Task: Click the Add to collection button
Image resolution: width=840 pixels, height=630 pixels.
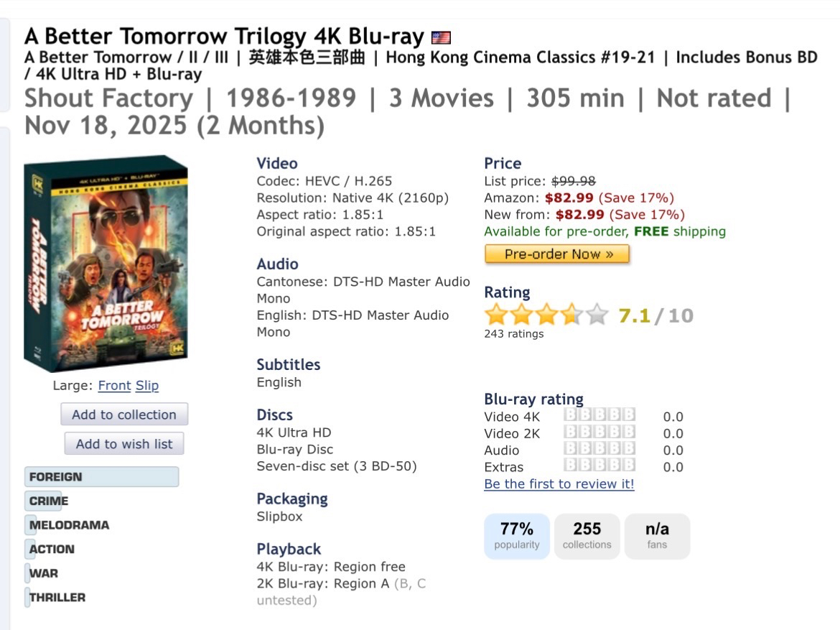Action: [124, 414]
